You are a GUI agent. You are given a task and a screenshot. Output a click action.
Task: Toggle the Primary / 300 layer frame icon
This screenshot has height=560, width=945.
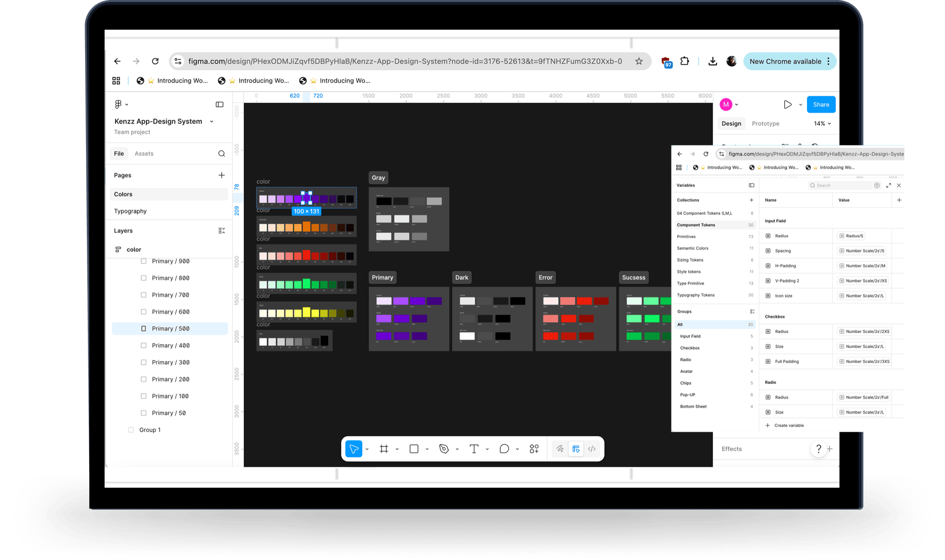144,362
